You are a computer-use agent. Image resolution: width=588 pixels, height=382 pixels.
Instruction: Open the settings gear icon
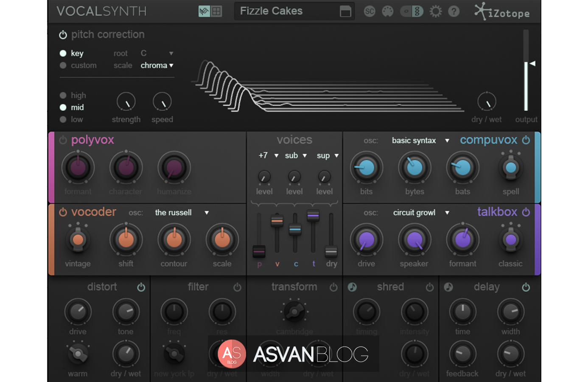tap(436, 11)
